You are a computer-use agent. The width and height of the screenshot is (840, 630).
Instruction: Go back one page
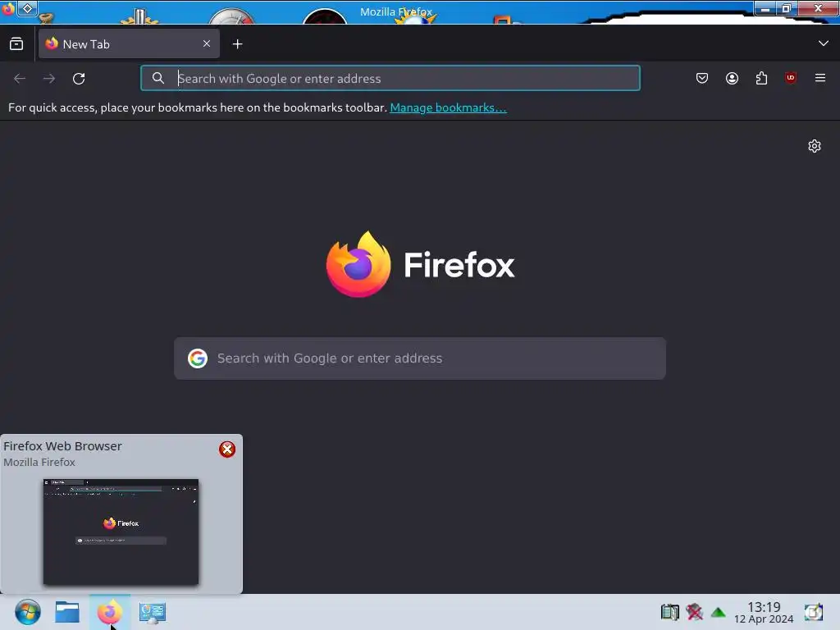click(x=20, y=79)
